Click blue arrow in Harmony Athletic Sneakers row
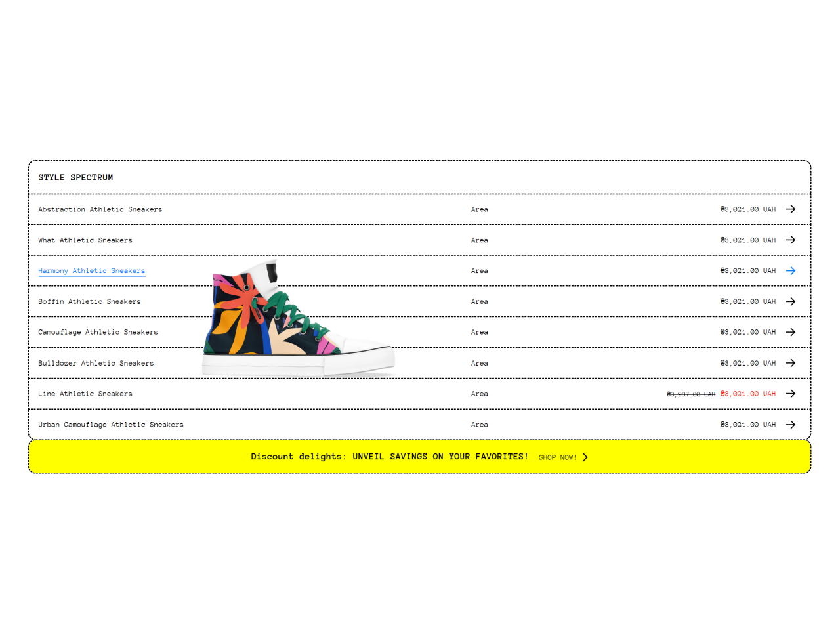This screenshot has width=840, height=630. [791, 271]
